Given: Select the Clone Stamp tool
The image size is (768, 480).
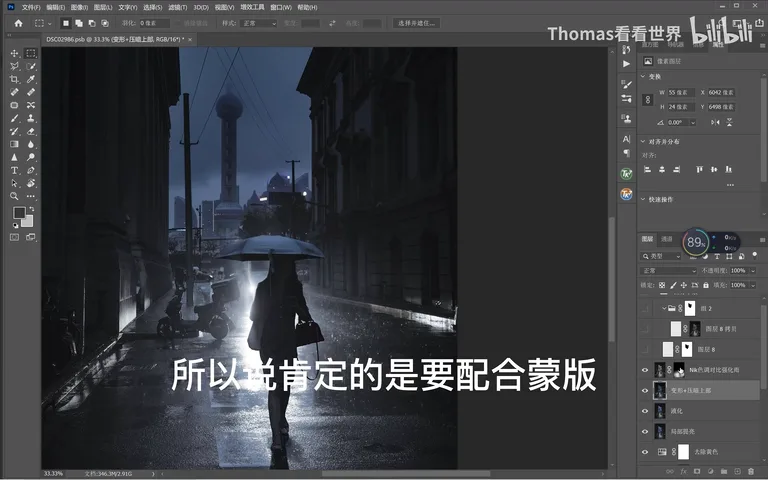Looking at the screenshot, I should coord(31,118).
